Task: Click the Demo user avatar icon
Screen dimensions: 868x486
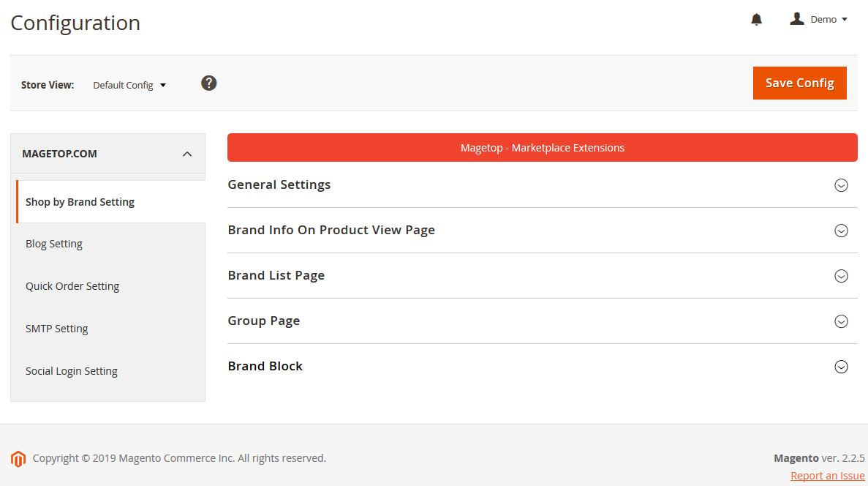Action: 797,19
